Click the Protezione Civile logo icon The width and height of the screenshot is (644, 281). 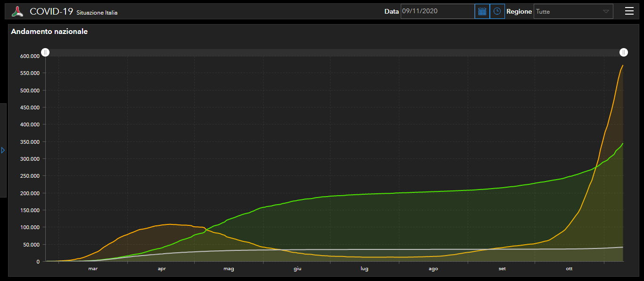click(18, 11)
